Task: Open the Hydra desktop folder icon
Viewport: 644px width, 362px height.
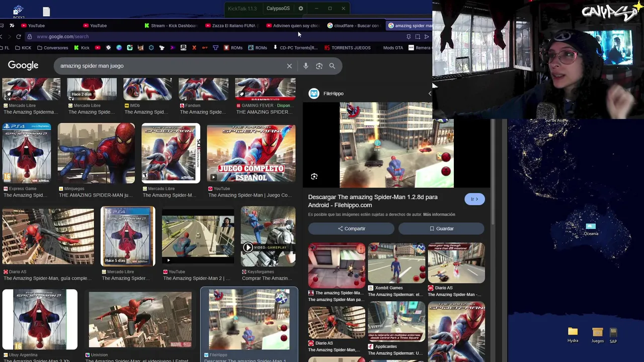Action: click(x=573, y=335)
